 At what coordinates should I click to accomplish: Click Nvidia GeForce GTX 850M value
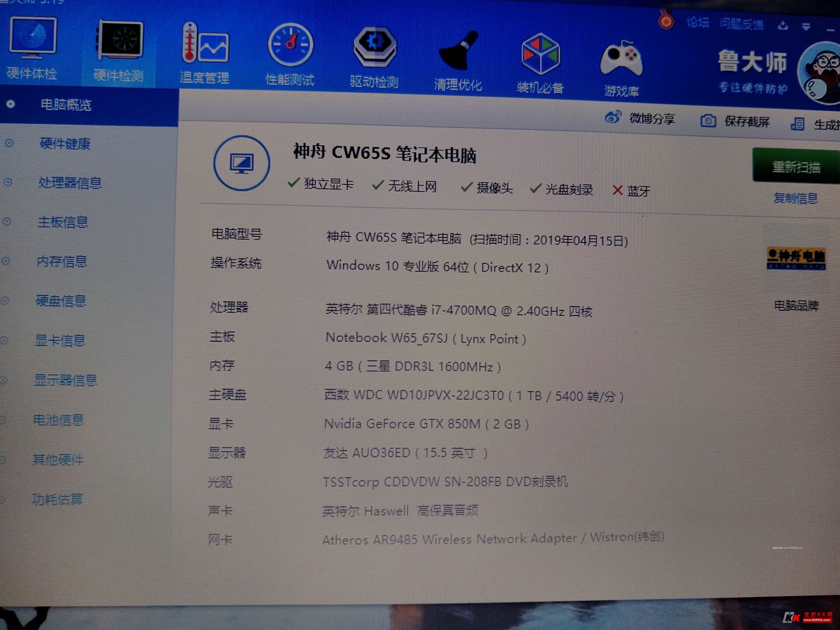click(x=426, y=424)
